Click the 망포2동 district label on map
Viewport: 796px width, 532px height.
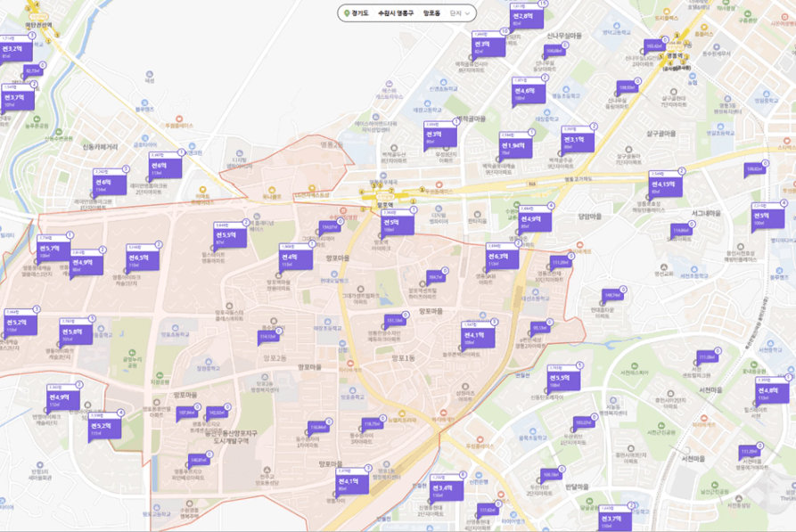(x=275, y=357)
